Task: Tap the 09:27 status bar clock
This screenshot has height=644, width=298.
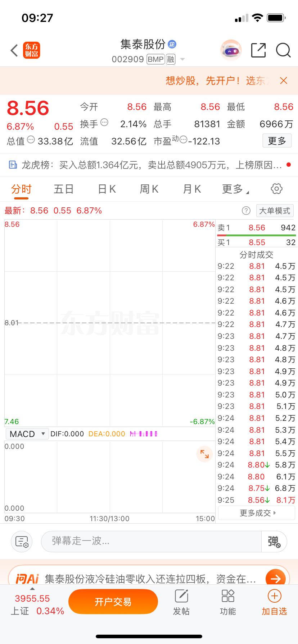Action: [37, 18]
